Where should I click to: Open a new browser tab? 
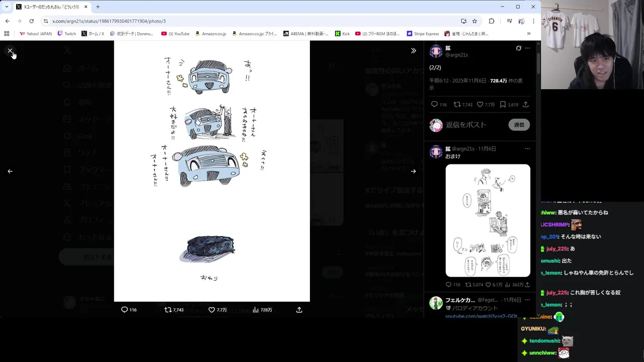pos(98,7)
